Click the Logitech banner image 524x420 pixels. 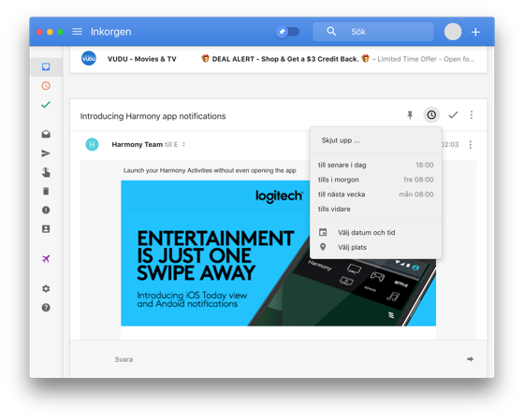pyautogui.click(x=279, y=253)
